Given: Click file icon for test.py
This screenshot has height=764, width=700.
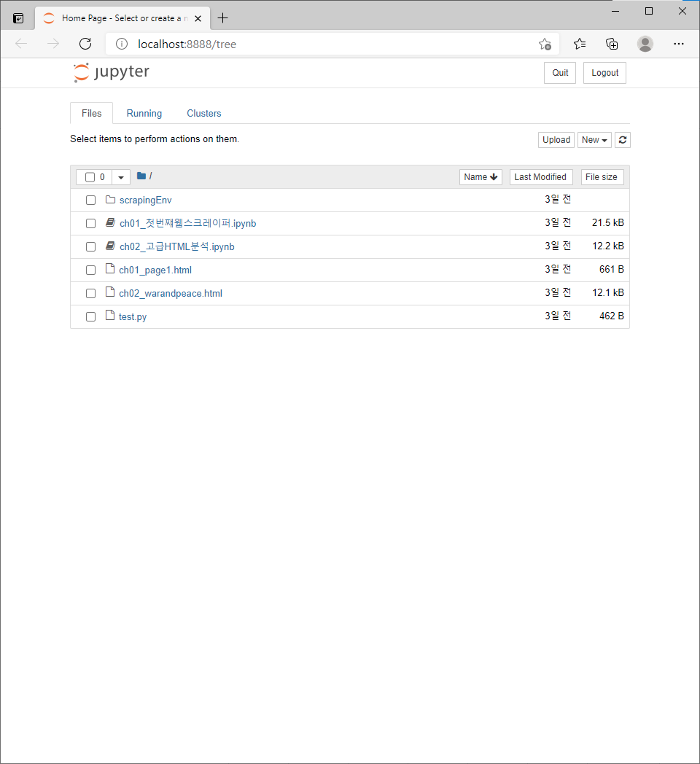Looking at the screenshot, I should click(110, 316).
